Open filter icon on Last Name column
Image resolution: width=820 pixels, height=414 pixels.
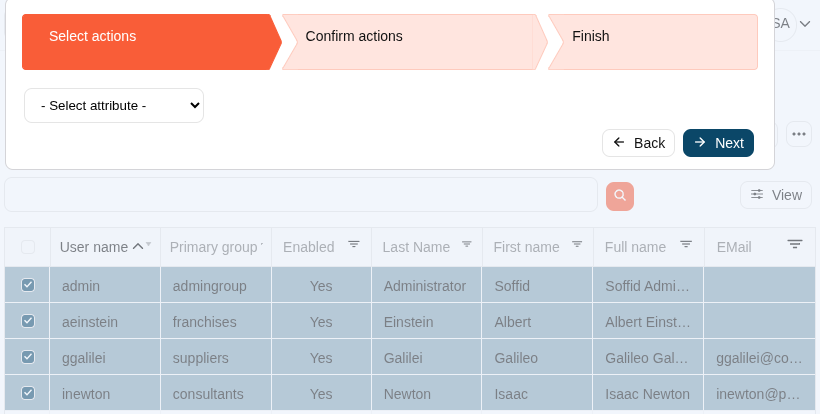click(x=467, y=244)
